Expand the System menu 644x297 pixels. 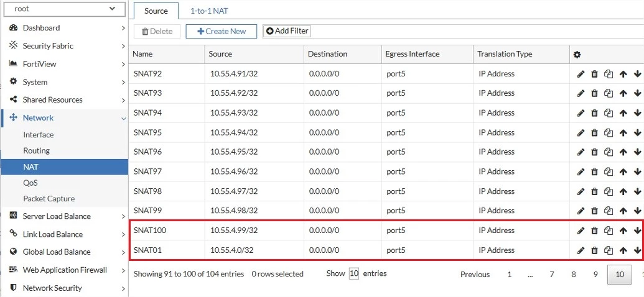64,82
